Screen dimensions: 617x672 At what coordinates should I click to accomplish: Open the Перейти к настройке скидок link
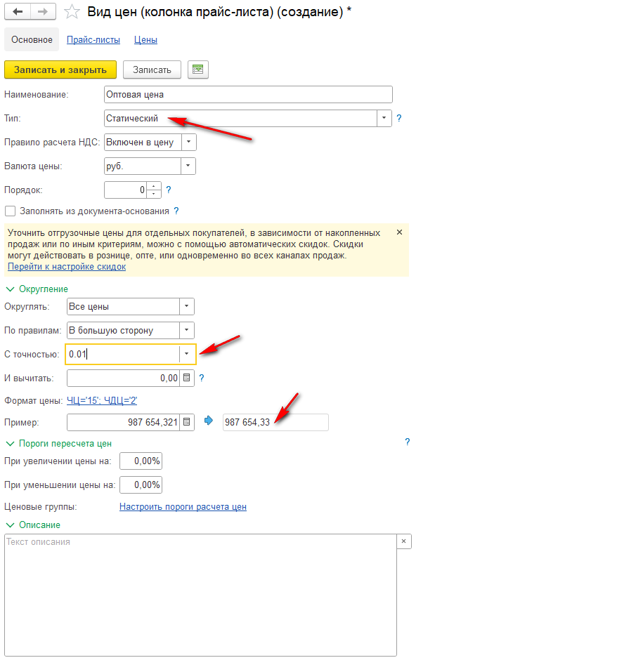(x=67, y=267)
